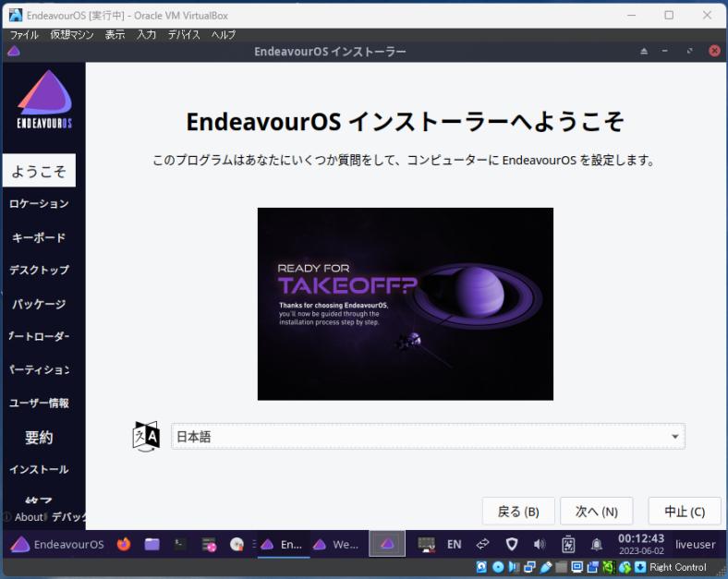Open the 仮想マシン menu
The image size is (728, 579).
tap(72, 35)
